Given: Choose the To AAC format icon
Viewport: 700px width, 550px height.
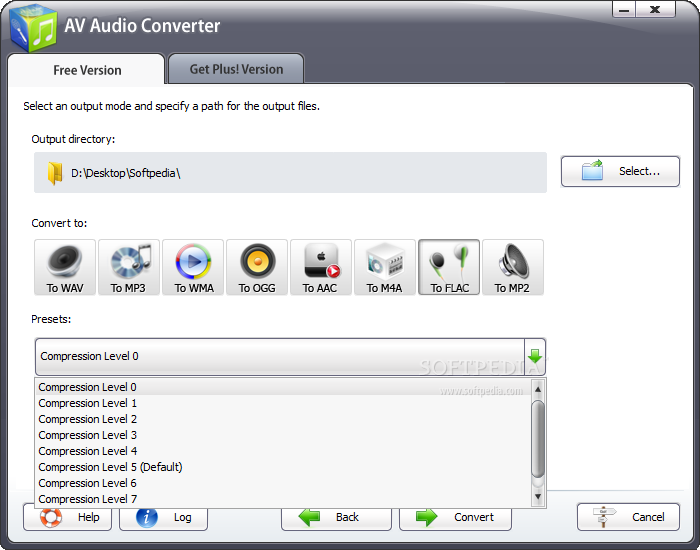Looking at the screenshot, I should pos(321,267).
